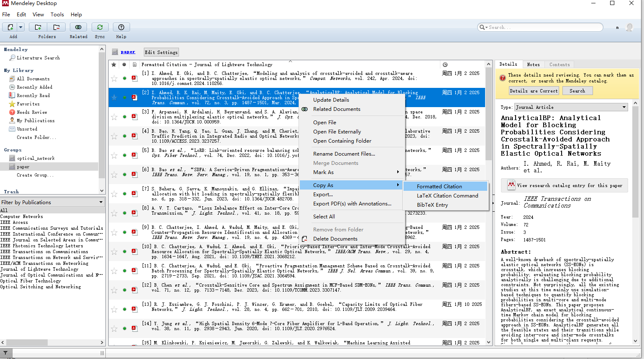
Task: Click the Related documents toolbar icon
Action: click(78, 27)
